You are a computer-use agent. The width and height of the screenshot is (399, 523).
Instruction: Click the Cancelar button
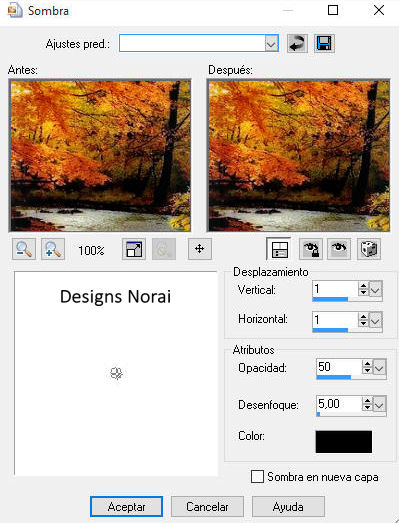pos(207,507)
